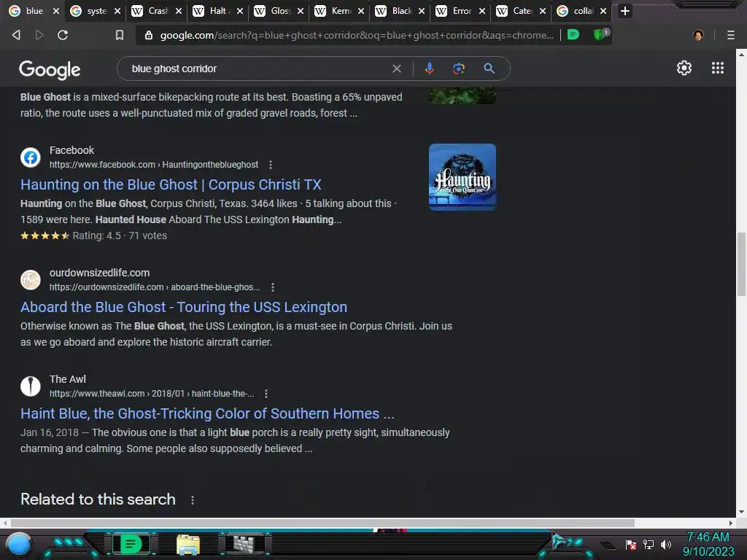Open the browser main menu
This screenshot has height=560, width=747.
tap(730, 35)
